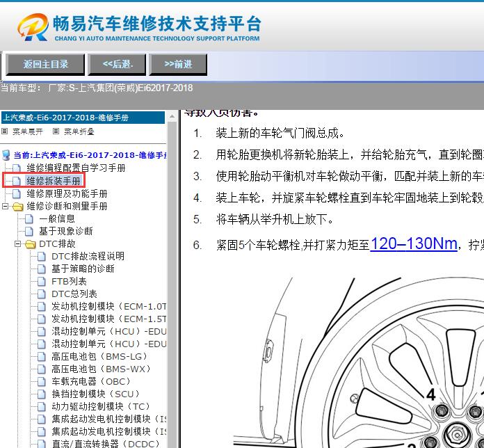Select the 维修诊断和测量手册 folder label

67,206
